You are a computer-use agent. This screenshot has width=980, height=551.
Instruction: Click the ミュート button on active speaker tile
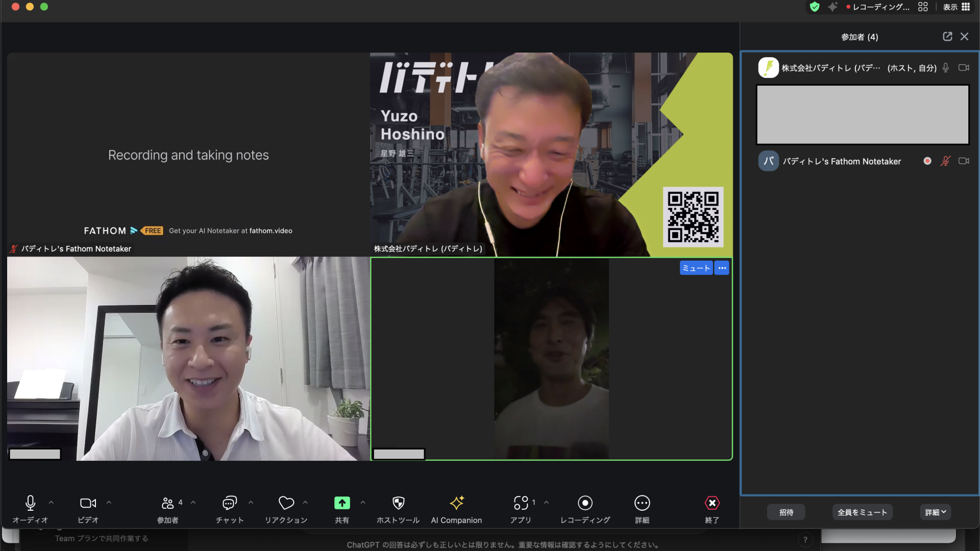point(696,268)
